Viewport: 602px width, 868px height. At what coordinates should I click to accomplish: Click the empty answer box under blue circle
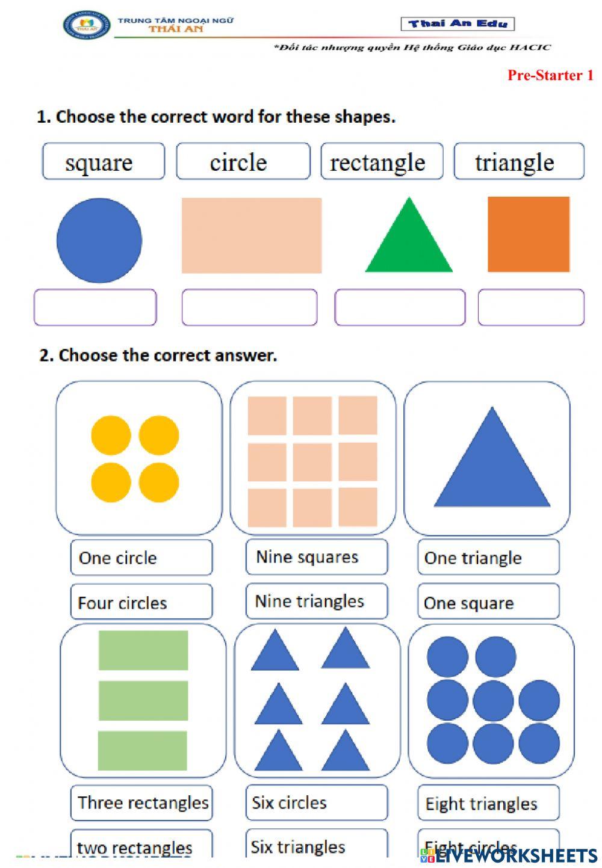tap(95, 307)
